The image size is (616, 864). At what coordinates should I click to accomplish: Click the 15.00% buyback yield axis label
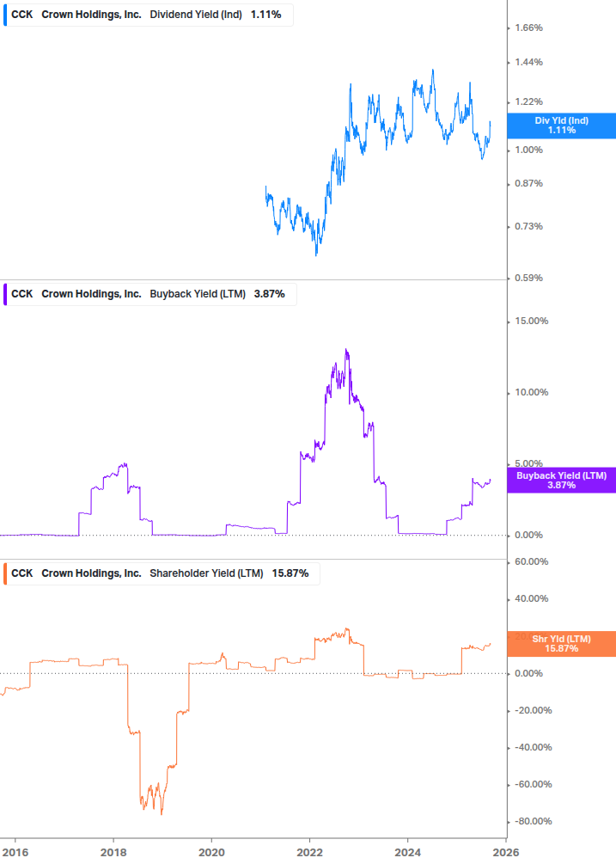(531, 322)
